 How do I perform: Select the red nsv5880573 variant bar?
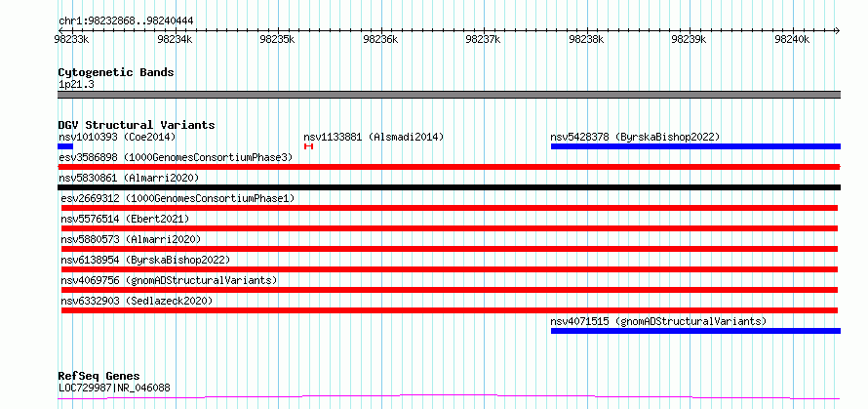coord(450,249)
